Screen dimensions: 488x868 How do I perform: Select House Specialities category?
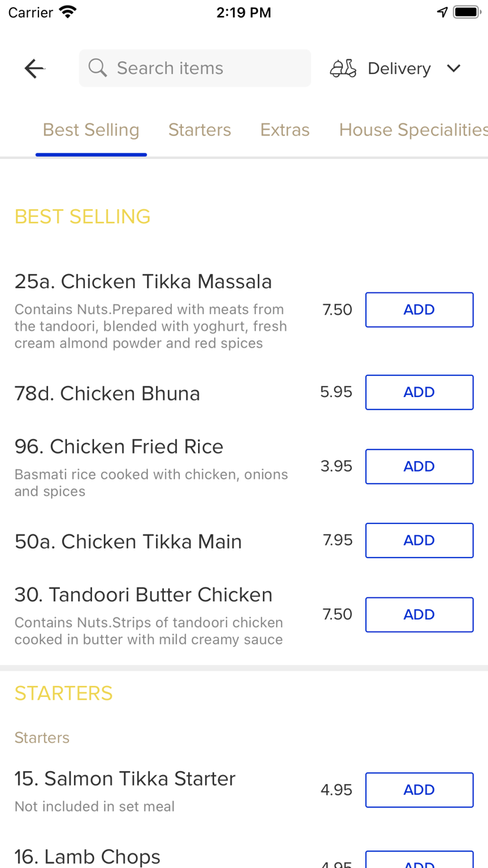click(x=412, y=130)
